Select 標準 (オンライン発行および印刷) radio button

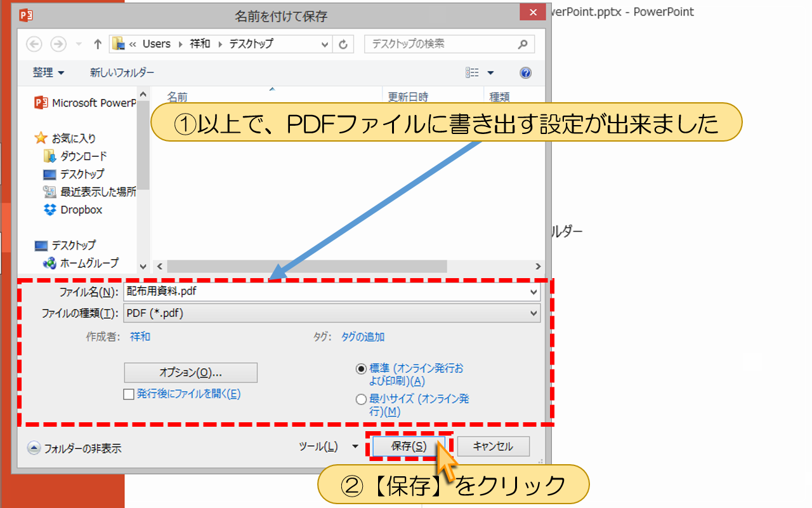361,369
